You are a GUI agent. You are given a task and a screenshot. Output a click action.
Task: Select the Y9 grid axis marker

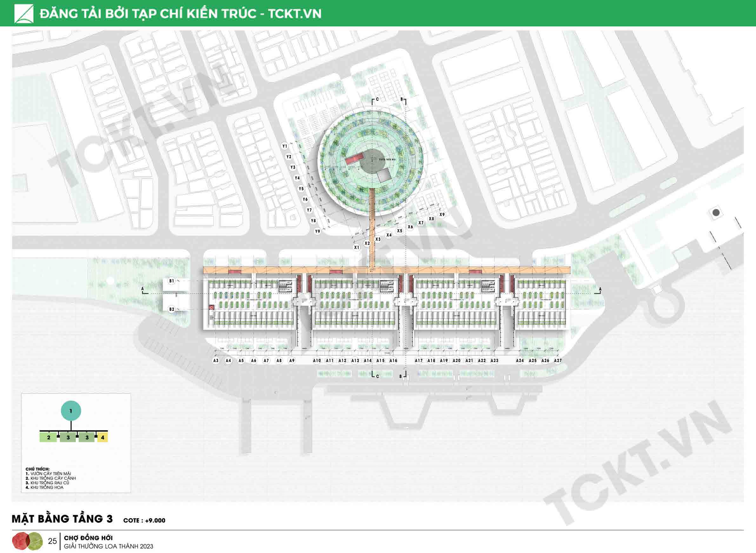(x=317, y=231)
